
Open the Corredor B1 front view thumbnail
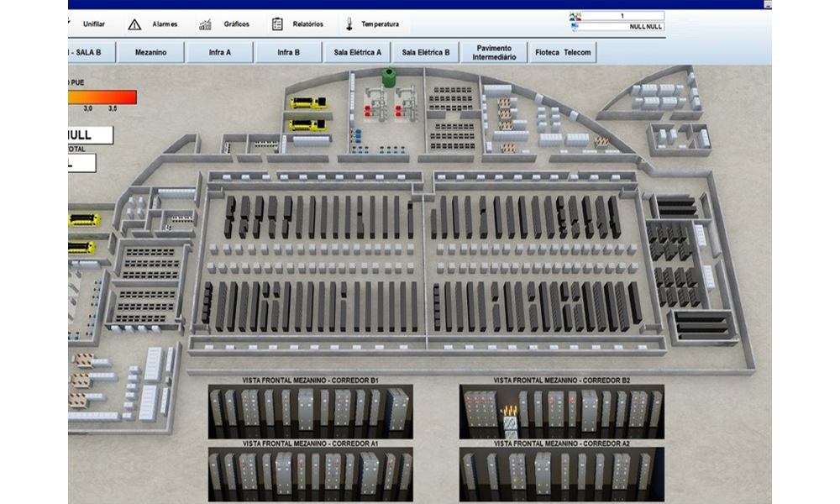point(310,412)
